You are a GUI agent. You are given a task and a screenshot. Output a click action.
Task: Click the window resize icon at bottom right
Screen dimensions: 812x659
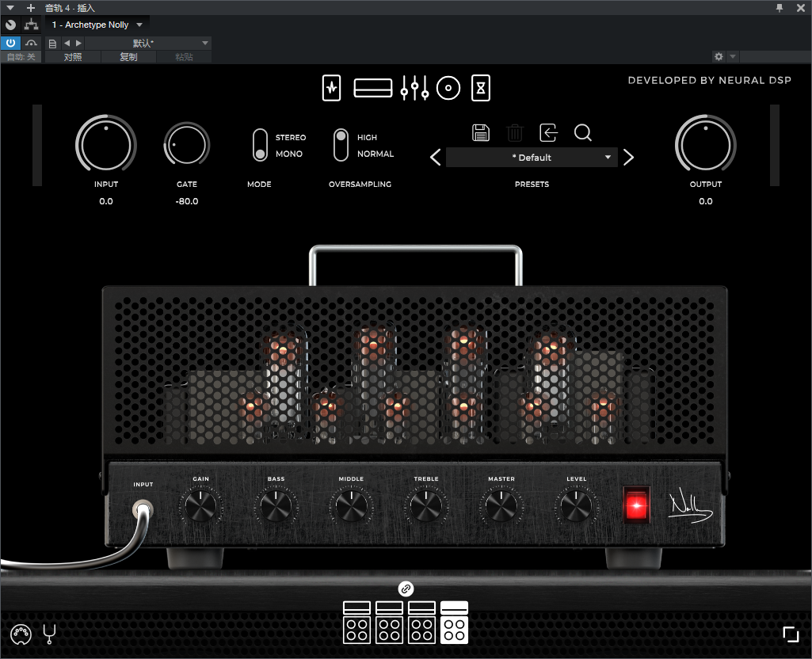(791, 634)
